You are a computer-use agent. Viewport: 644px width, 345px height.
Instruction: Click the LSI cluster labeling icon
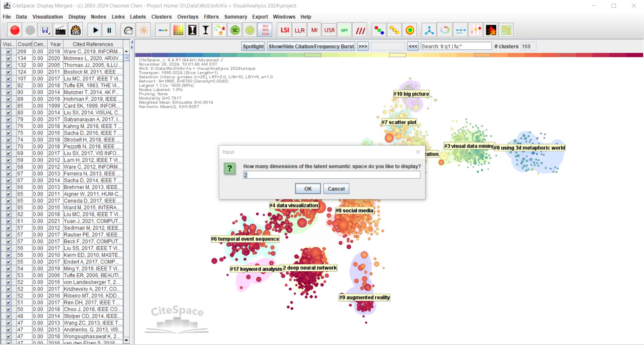click(285, 30)
